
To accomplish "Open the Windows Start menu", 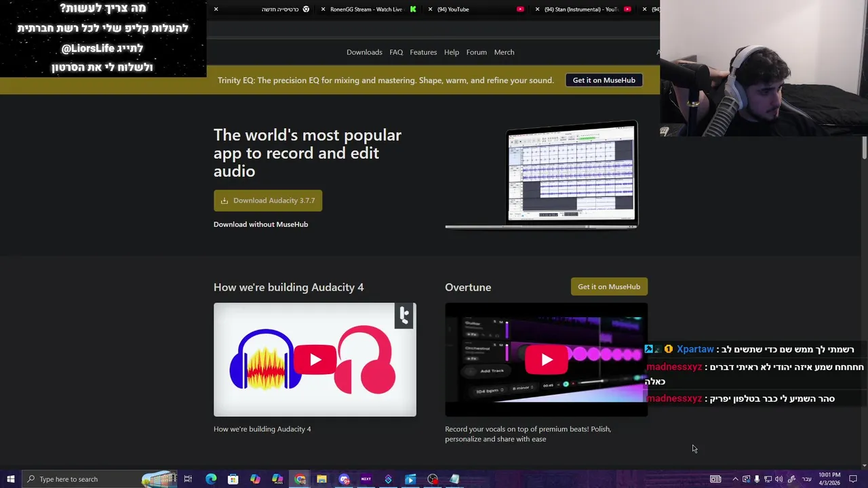I will click(x=10, y=479).
